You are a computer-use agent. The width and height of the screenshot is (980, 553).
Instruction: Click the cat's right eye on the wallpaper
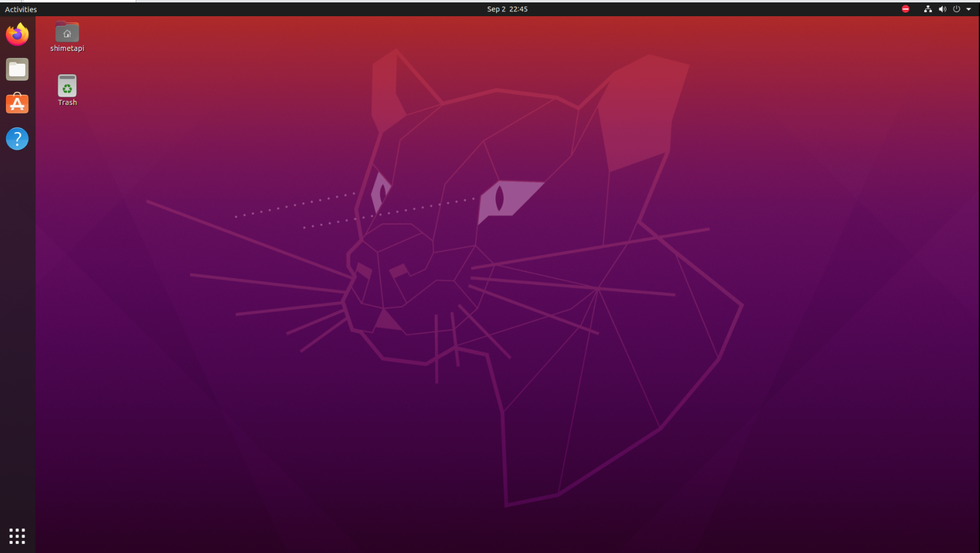point(500,199)
